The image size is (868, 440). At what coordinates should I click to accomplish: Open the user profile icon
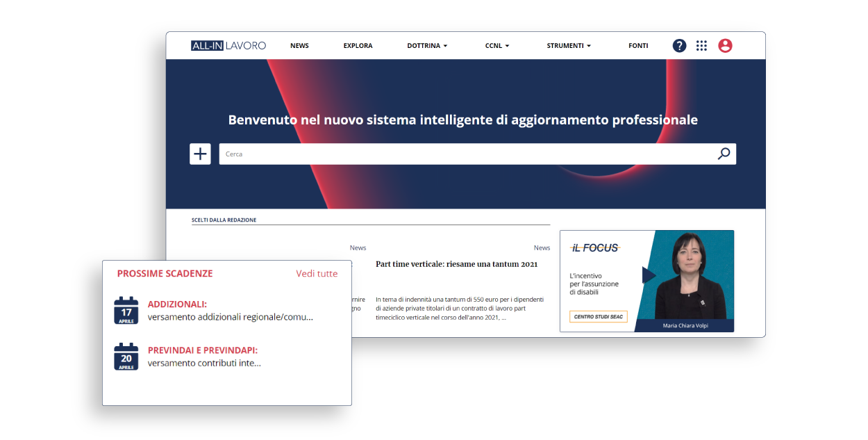(x=725, y=46)
